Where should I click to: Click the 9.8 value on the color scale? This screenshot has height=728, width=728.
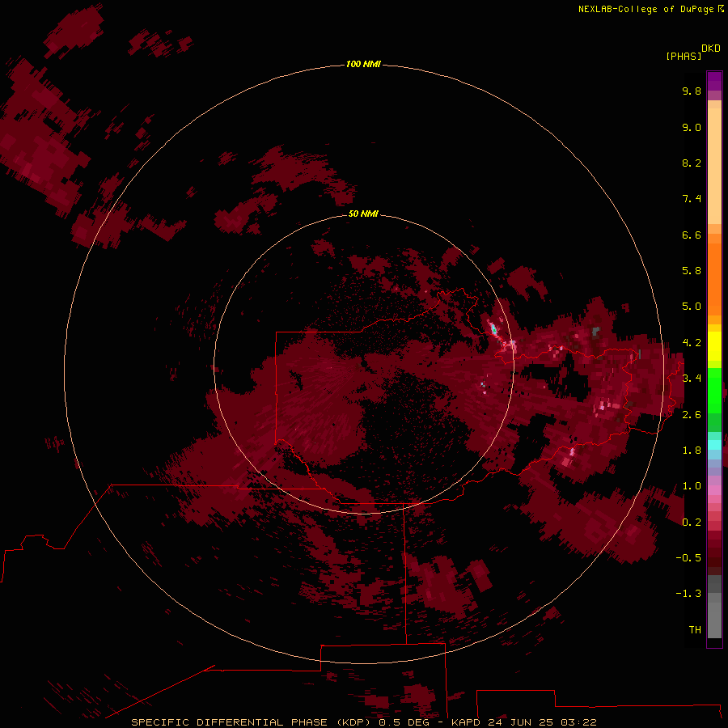(692, 91)
